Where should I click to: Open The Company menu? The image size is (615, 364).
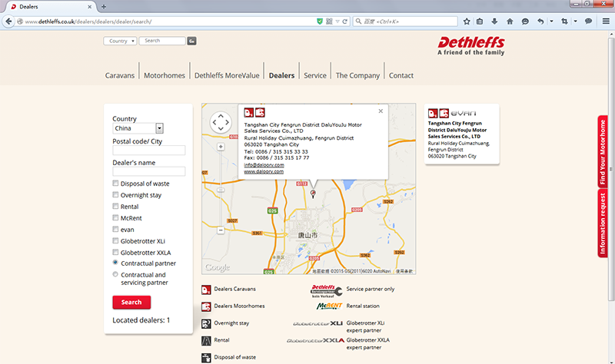tap(357, 75)
